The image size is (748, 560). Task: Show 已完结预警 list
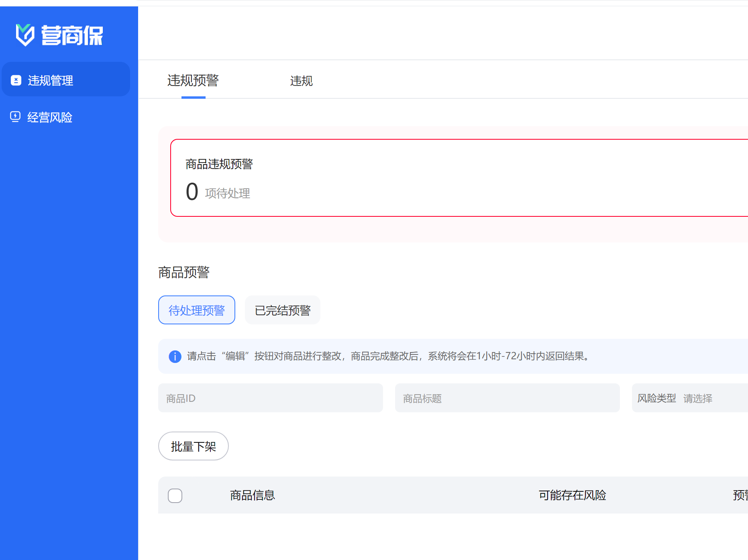[283, 310]
